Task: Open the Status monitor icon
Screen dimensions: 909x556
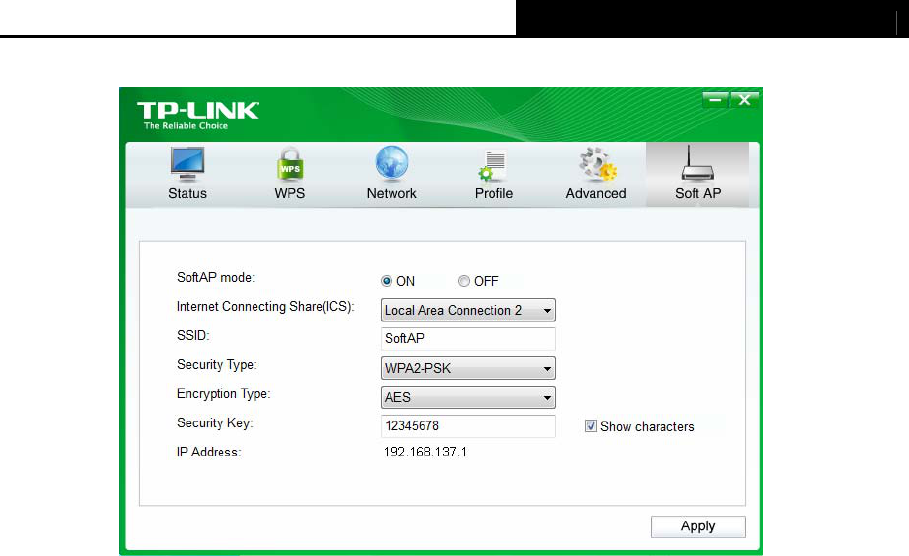Action: pyautogui.click(x=187, y=164)
